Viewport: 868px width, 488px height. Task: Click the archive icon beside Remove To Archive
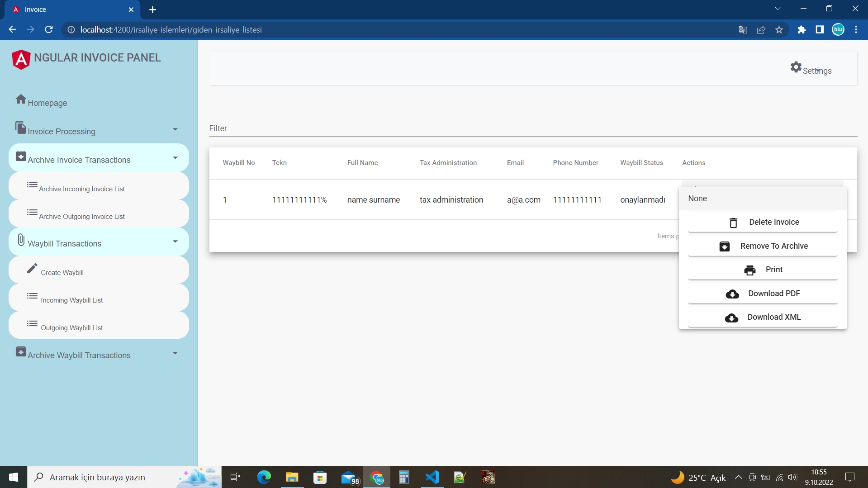click(724, 246)
